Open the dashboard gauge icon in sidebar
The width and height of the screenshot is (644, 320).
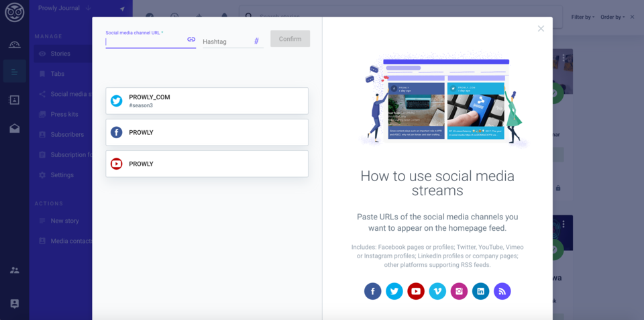pyautogui.click(x=14, y=45)
